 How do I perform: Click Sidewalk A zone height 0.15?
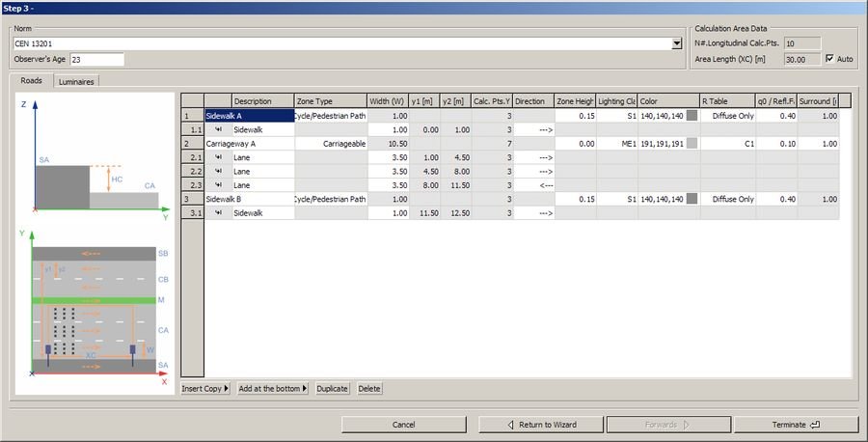pos(576,116)
